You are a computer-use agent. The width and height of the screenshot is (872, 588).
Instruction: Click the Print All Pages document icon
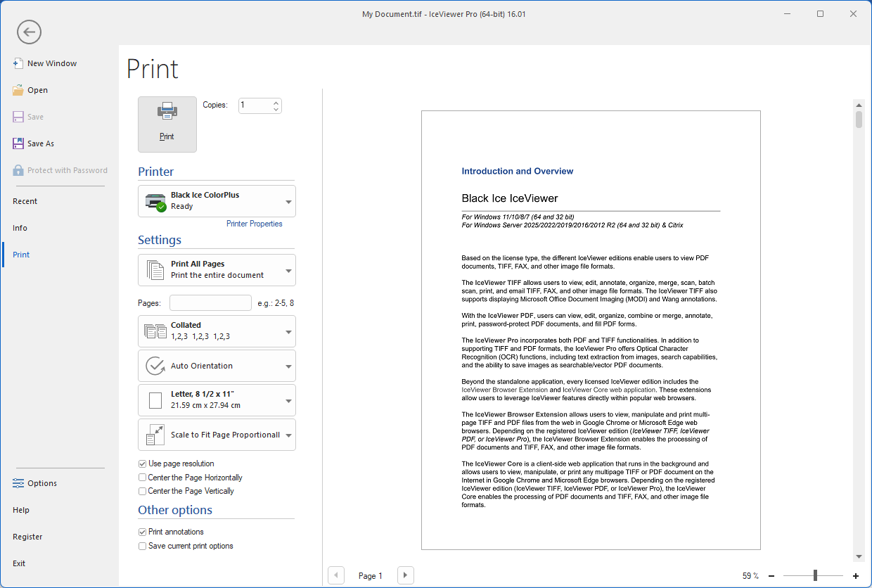155,270
